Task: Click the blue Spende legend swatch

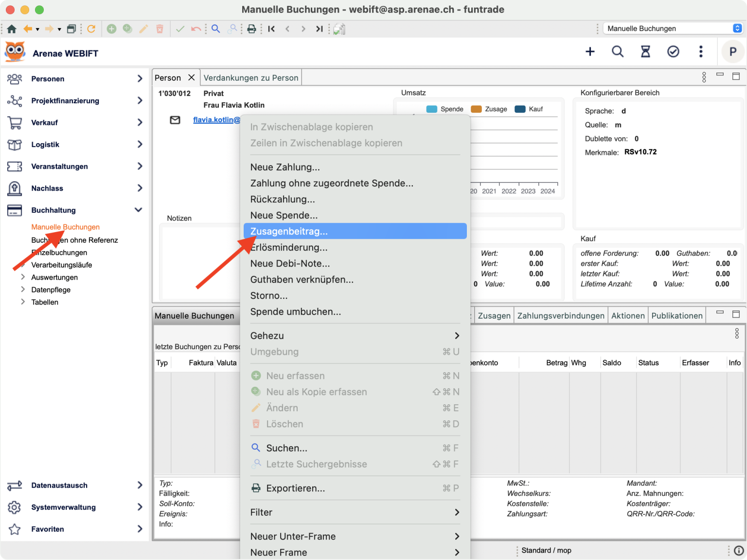Action: point(431,109)
